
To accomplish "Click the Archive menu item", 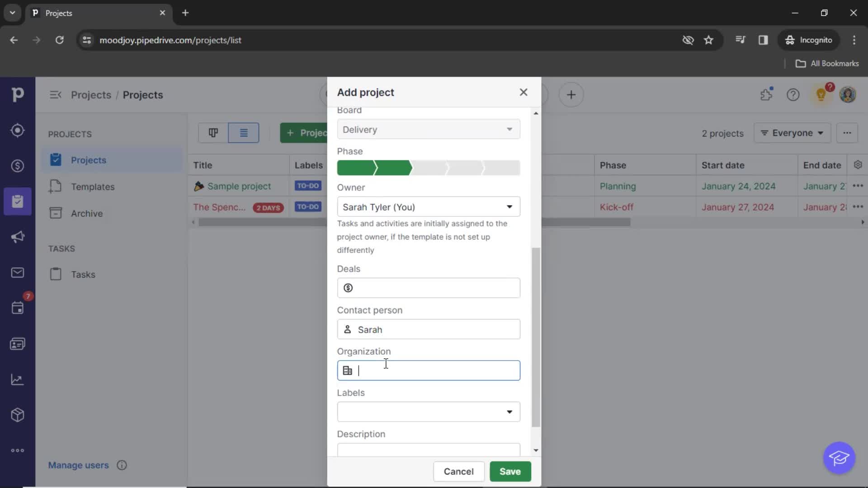I will coord(86,213).
